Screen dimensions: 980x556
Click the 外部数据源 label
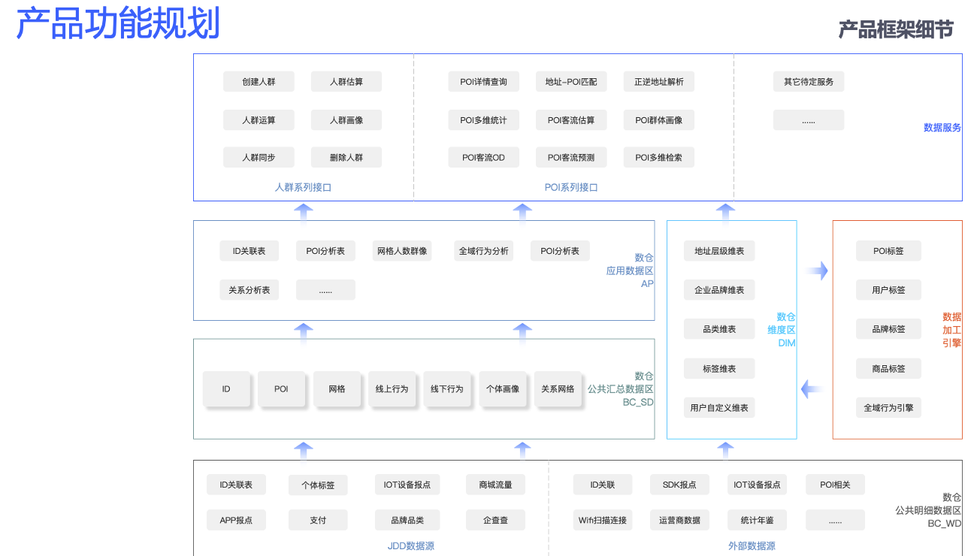[x=752, y=546]
